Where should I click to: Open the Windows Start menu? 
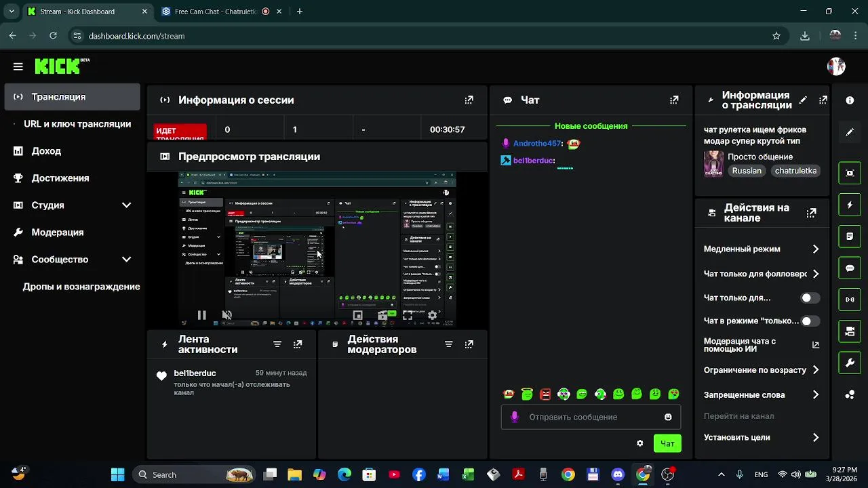117,474
